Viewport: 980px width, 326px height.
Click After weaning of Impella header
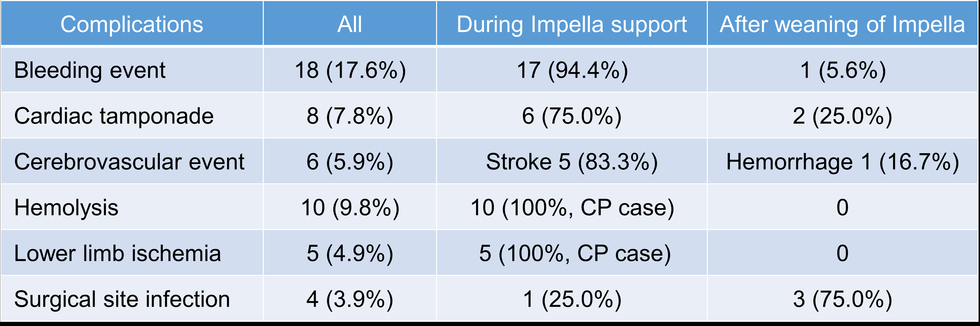(x=842, y=24)
